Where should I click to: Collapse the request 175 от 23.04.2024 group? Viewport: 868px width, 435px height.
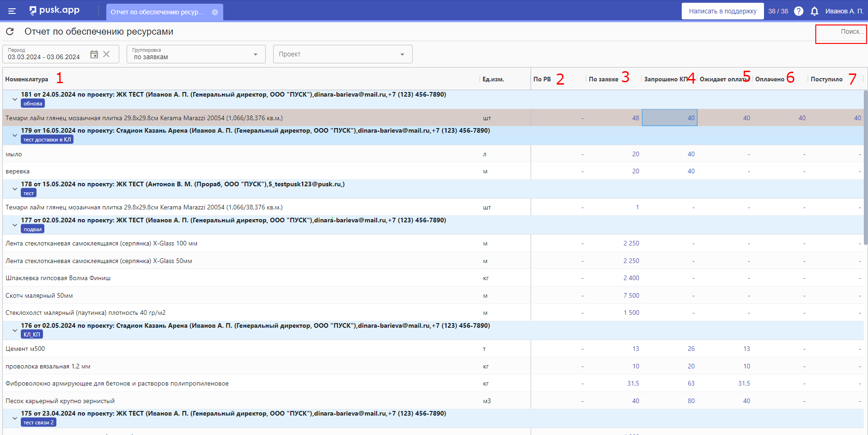pyautogui.click(x=15, y=418)
